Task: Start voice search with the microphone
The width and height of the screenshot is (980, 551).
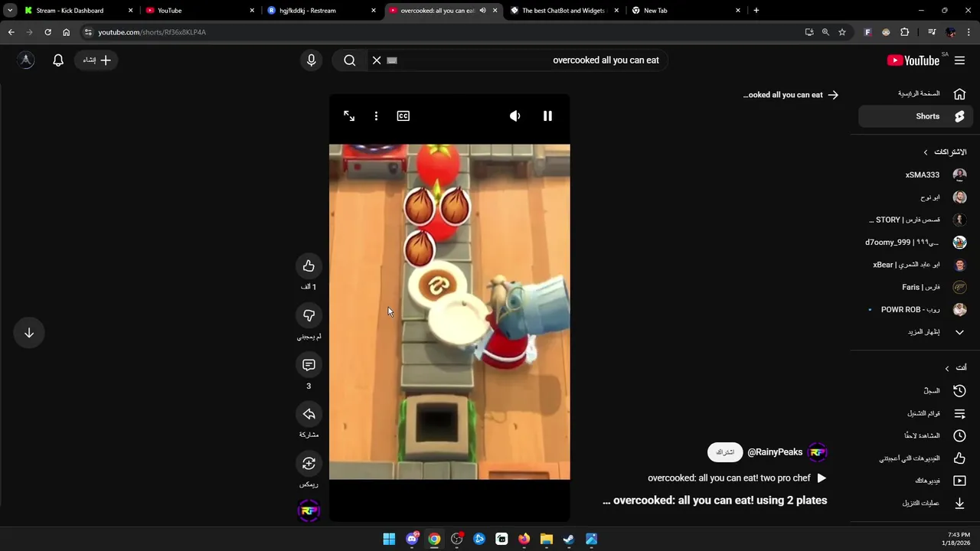Action: 311,60
